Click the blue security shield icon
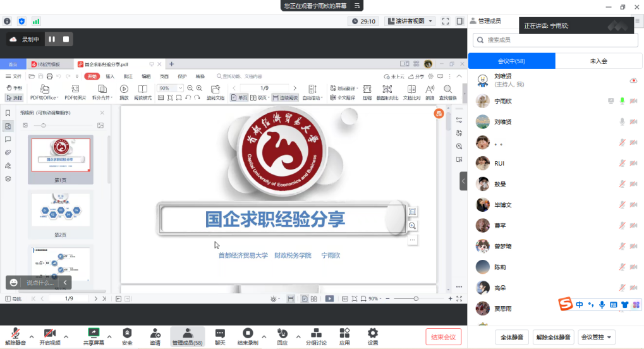Viewport: 644px width, 349px height. coord(21,21)
